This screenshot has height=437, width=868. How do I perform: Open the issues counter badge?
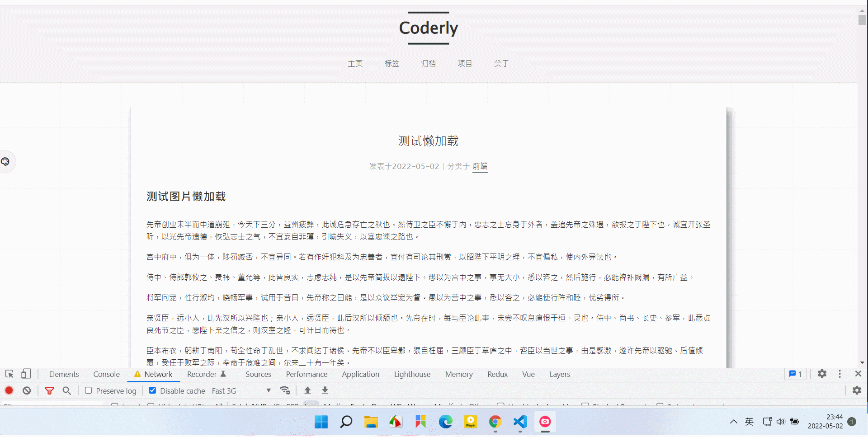pos(795,374)
